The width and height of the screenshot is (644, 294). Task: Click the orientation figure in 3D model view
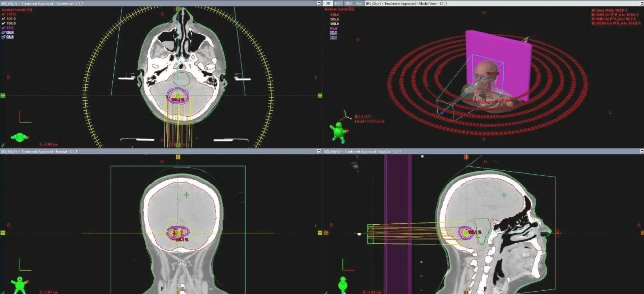[339, 132]
